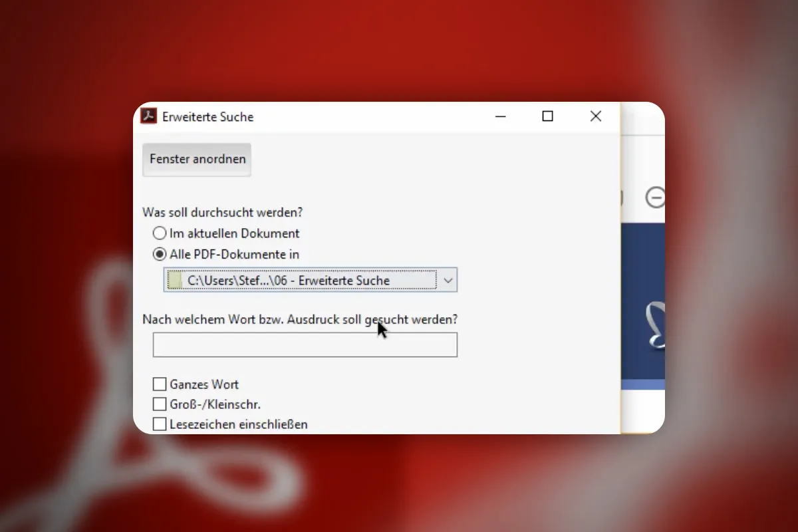Click the search word input field
The width and height of the screenshot is (798, 532).
tap(305, 345)
